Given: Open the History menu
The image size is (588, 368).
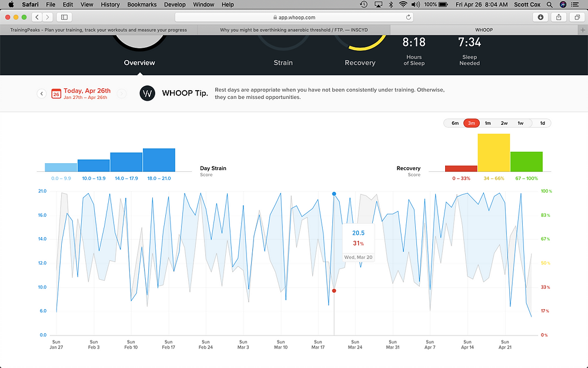Looking at the screenshot, I should pyautogui.click(x=111, y=5).
